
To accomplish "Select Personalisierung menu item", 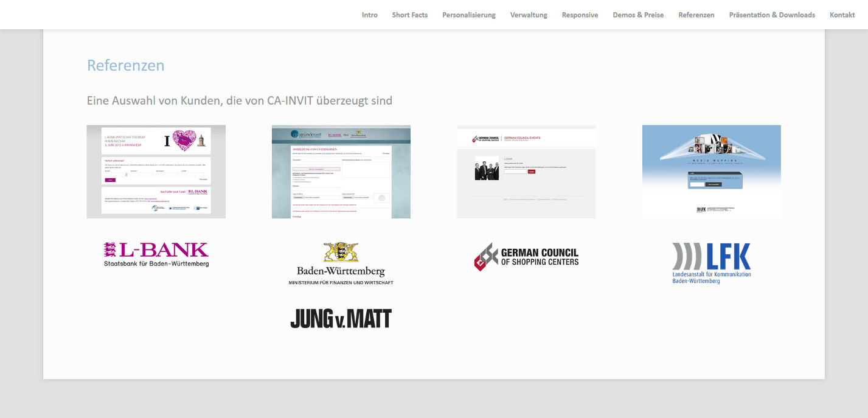I will click(x=469, y=15).
